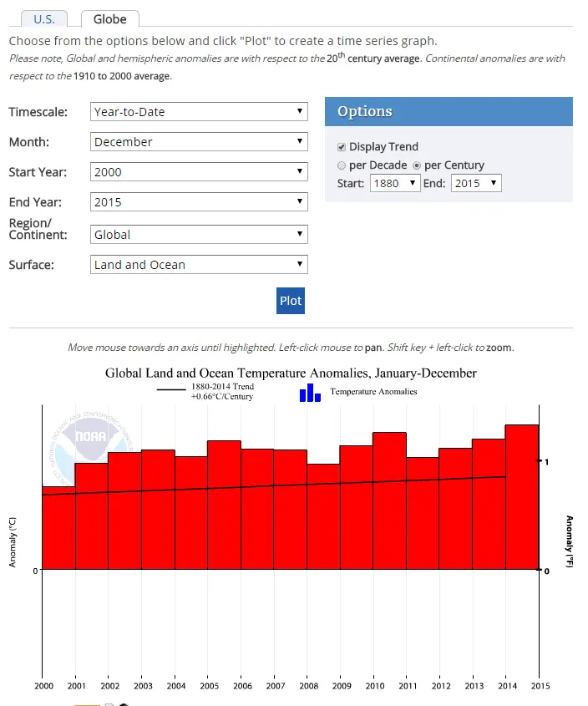Open the trend Start year 1880 dropdown

coord(394,183)
